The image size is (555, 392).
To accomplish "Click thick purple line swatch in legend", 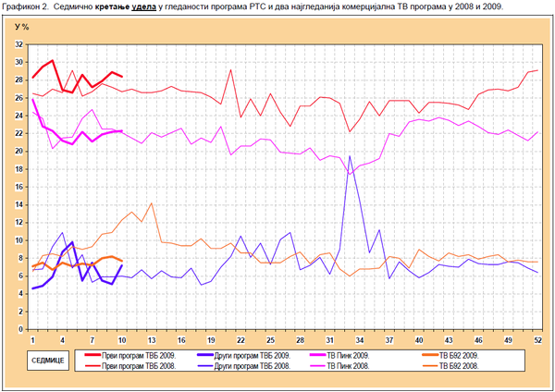I will [x=205, y=354].
